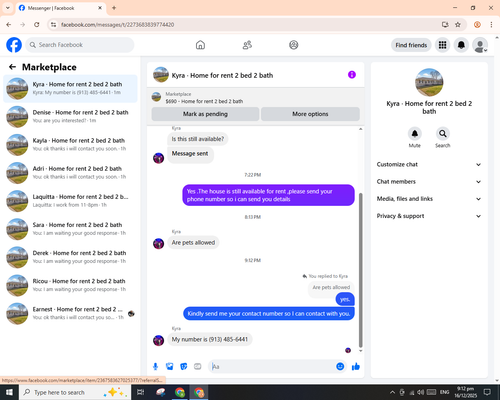
Task: Send a thumbs-up like
Action: coord(356,367)
